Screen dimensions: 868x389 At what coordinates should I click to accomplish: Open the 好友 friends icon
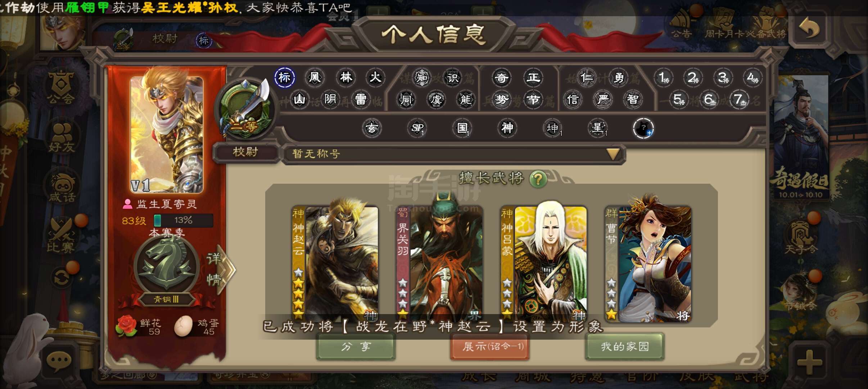coord(62,138)
